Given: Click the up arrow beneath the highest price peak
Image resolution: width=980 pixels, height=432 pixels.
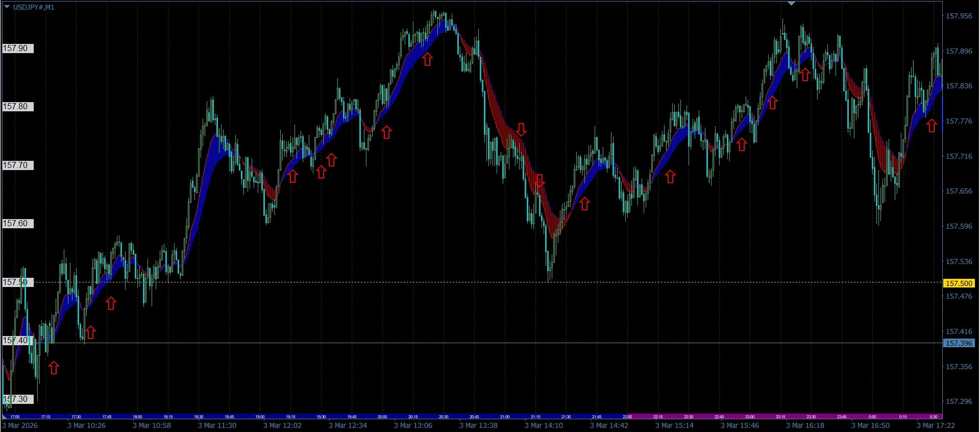Looking at the screenshot, I should coord(427,59).
